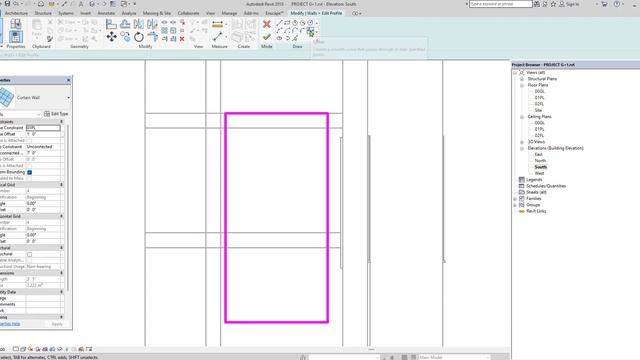Close the Properties palette
The height and width of the screenshot is (360, 640).
tap(68, 80)
